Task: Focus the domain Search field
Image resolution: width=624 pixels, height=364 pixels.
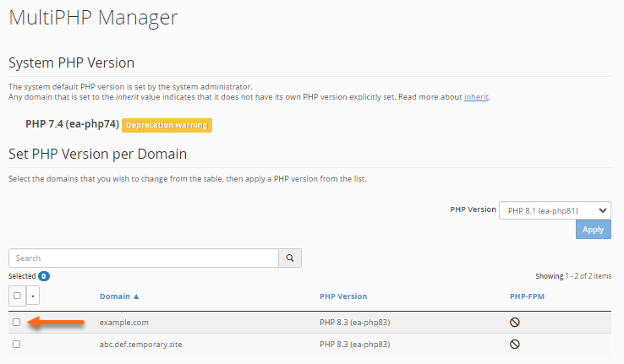Action: pyautogui.click(x=144, y=258)
